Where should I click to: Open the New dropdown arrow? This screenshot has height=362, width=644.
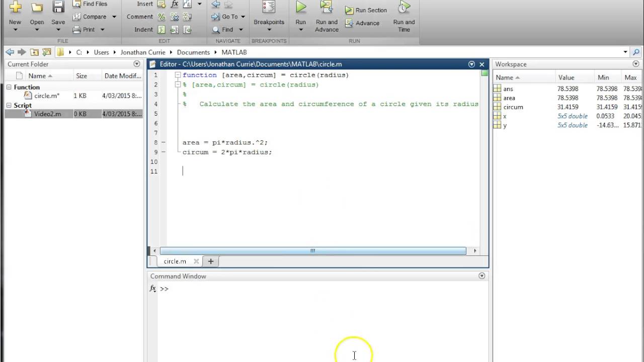15,30
